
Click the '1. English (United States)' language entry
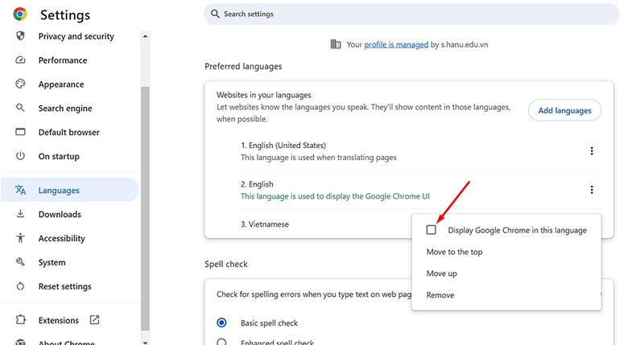point(283,146)
